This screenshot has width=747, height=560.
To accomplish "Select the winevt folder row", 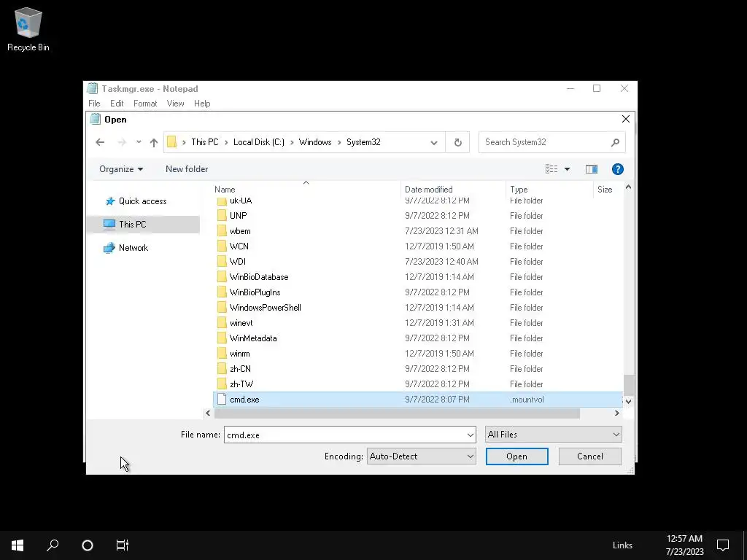I will [x=417, y=323].
